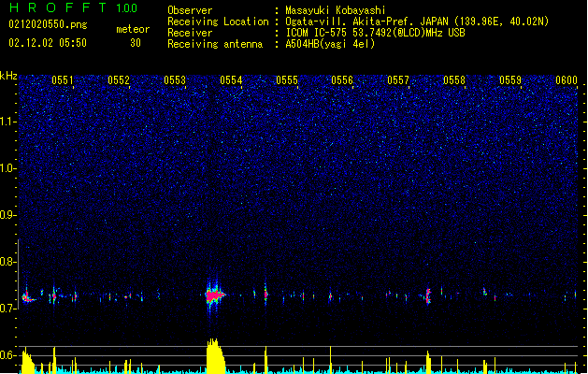Click the 0.7 kHz frequency axis label
The width and height of the screenshot is (588, 374).
[8, 309]
